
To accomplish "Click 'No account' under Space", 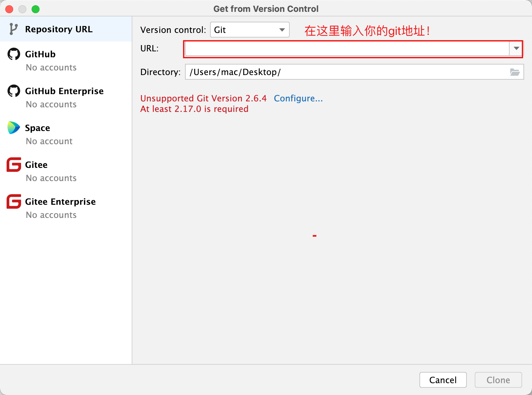I will coord(49,141).
